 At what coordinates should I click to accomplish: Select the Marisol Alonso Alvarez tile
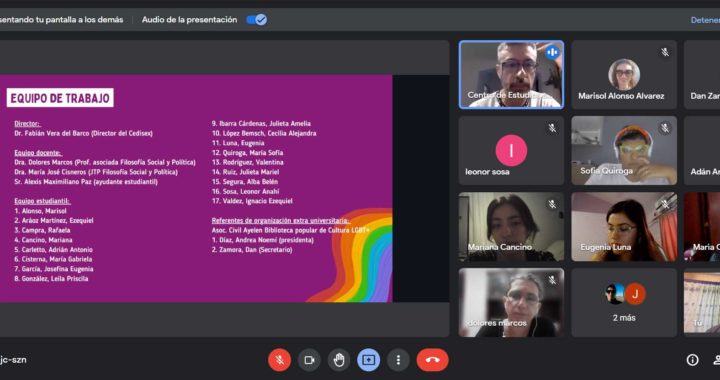pyautogui.click(x=624, y=74)
